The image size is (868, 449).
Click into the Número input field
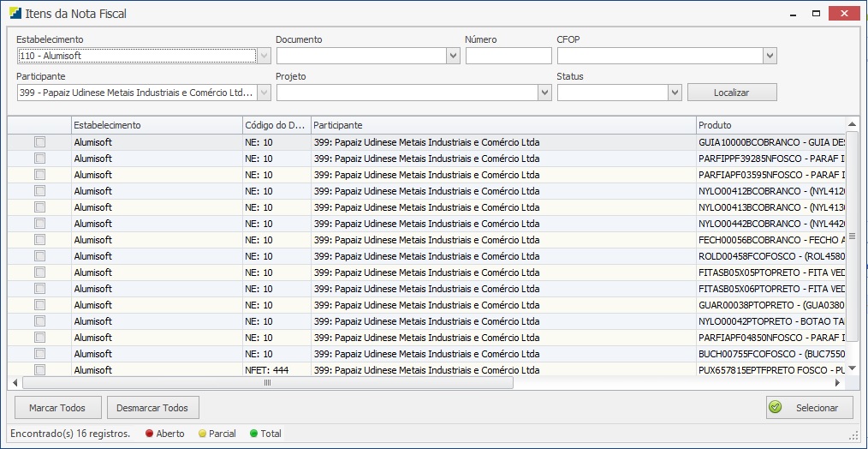tap(508, 56)
